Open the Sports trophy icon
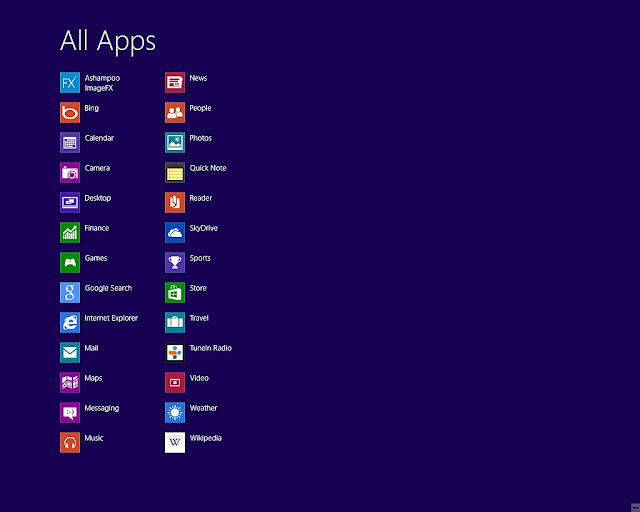This screenshot has width=640, height=512. 175,263
